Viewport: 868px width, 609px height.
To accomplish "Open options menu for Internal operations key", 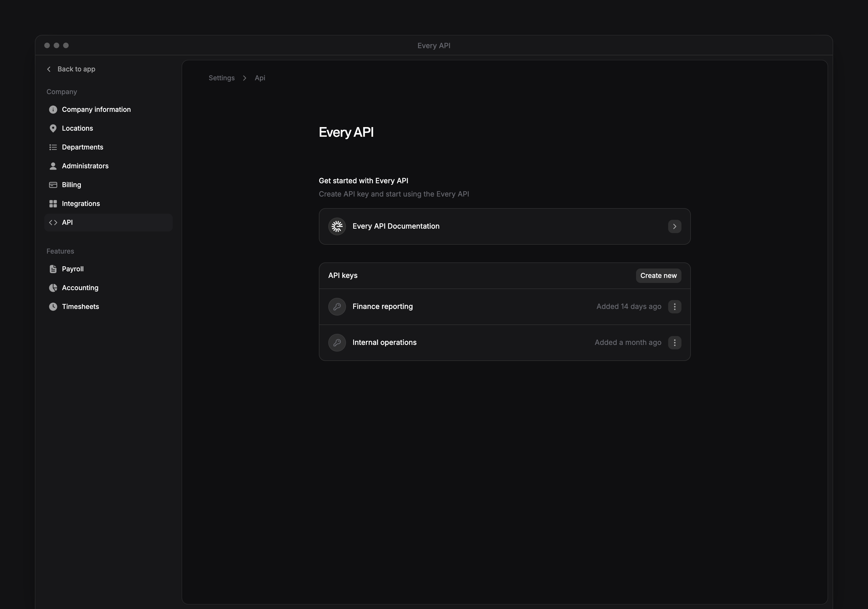I will coord(675,342).
